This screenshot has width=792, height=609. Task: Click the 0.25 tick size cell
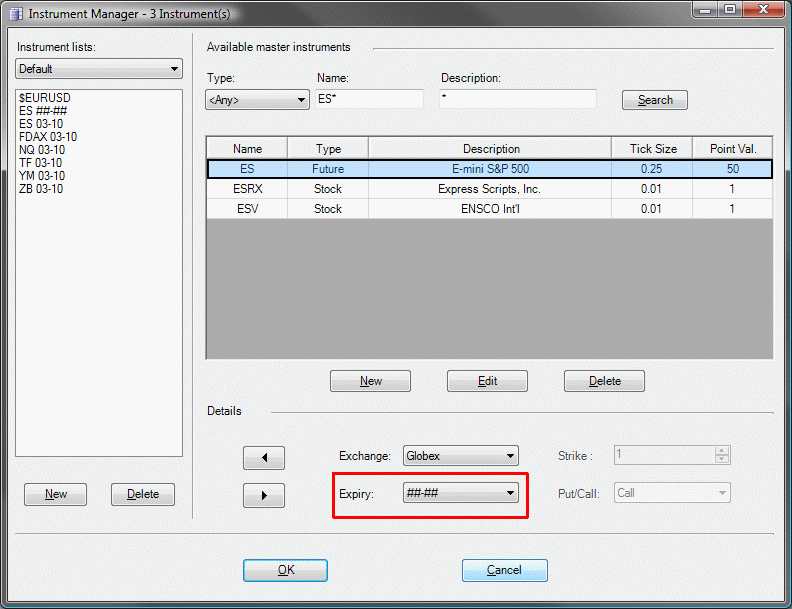[x=652, y=169]
